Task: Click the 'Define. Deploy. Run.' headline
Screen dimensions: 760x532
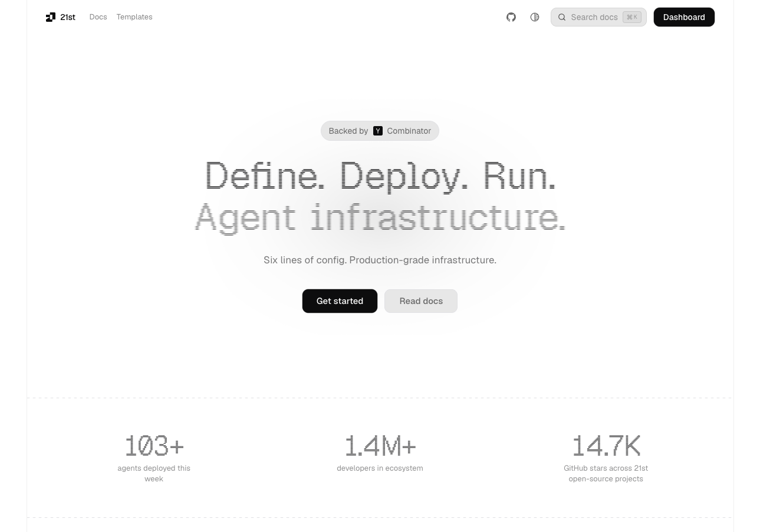Action: coord(380,176)
